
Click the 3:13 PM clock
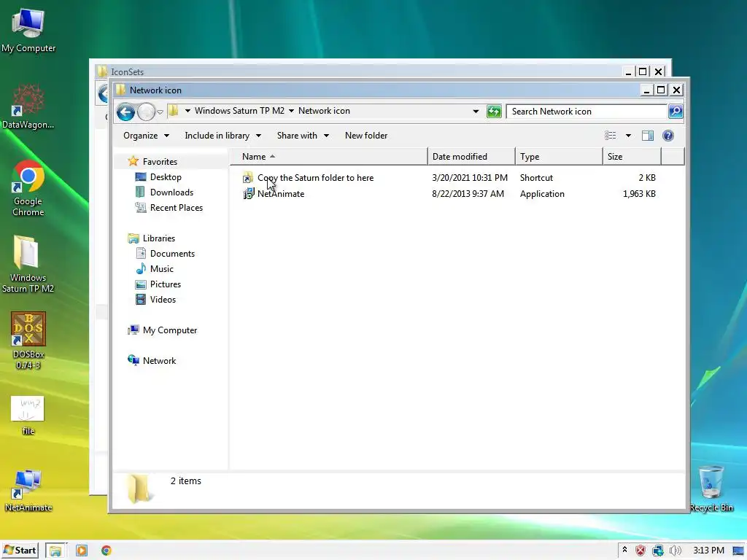coord(708,551)
